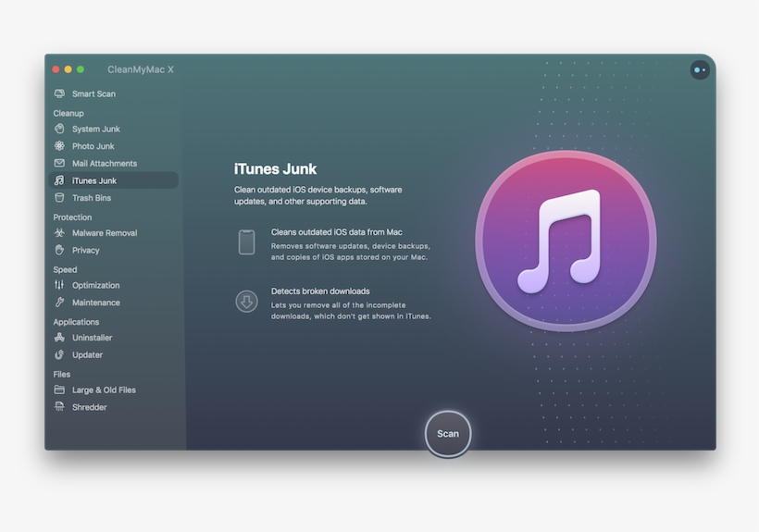This screenshot has height=532, width=759.
Task: Click the Maintenance wrench icon
Action: pyautogui.click(x=59, y=303)
